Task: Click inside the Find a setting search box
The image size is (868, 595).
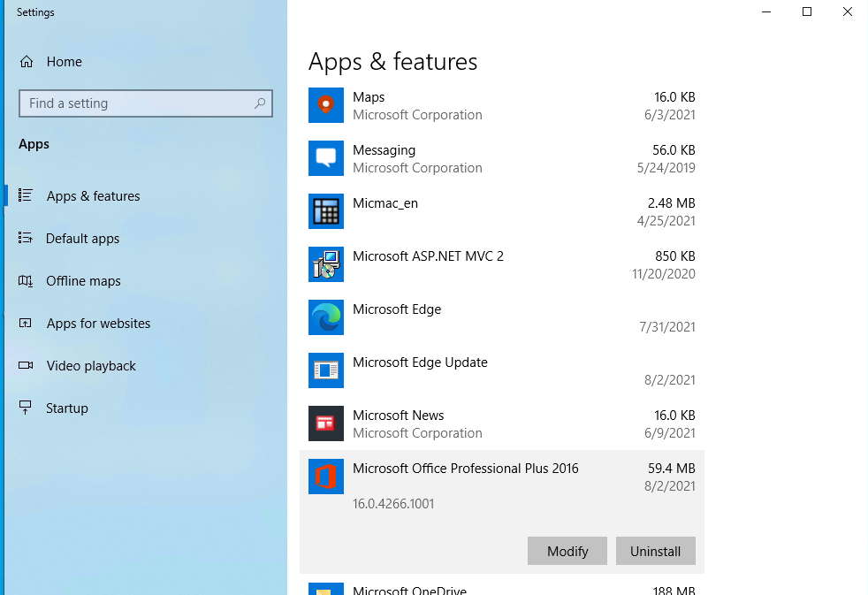Action: [x=145, y=103]
